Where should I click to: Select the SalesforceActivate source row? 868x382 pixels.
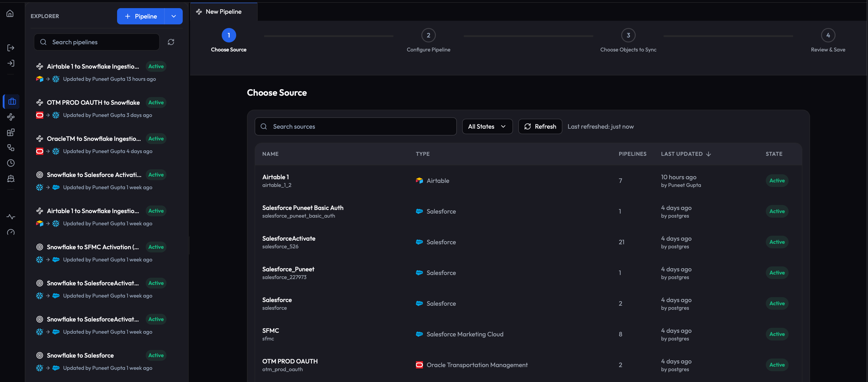[528, 242]
